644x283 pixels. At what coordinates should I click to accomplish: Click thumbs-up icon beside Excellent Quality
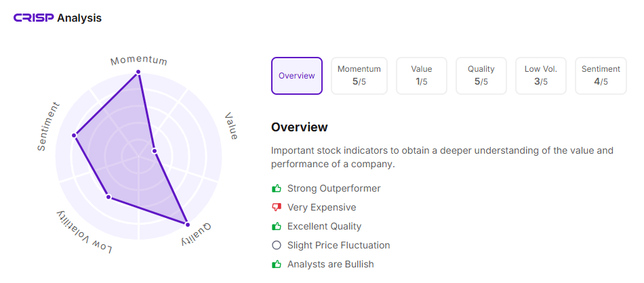(x=276, y=226)
